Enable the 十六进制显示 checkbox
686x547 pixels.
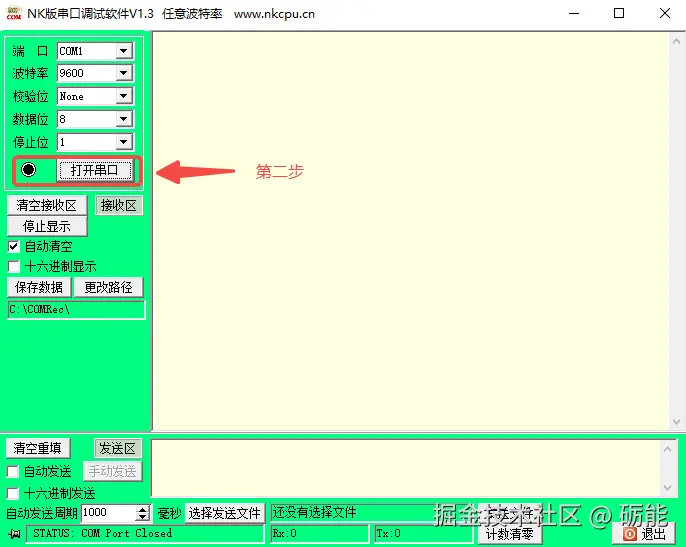point(14,266)
